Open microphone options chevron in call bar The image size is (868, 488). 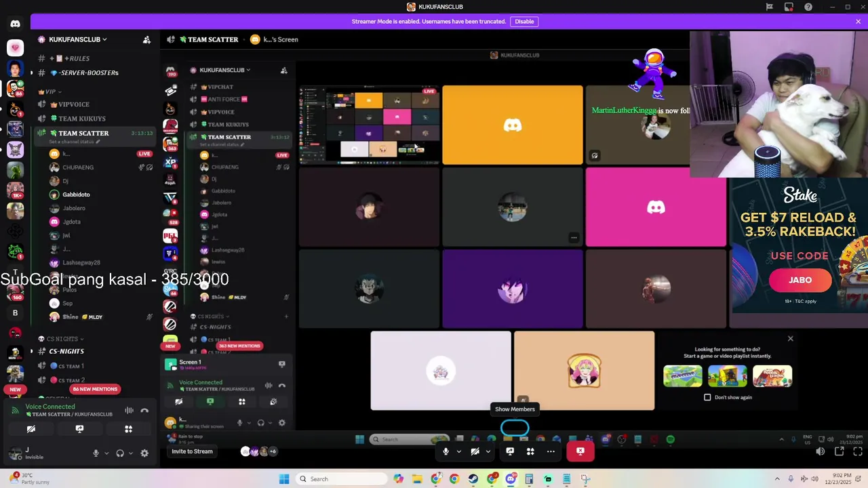pos(458,451)
